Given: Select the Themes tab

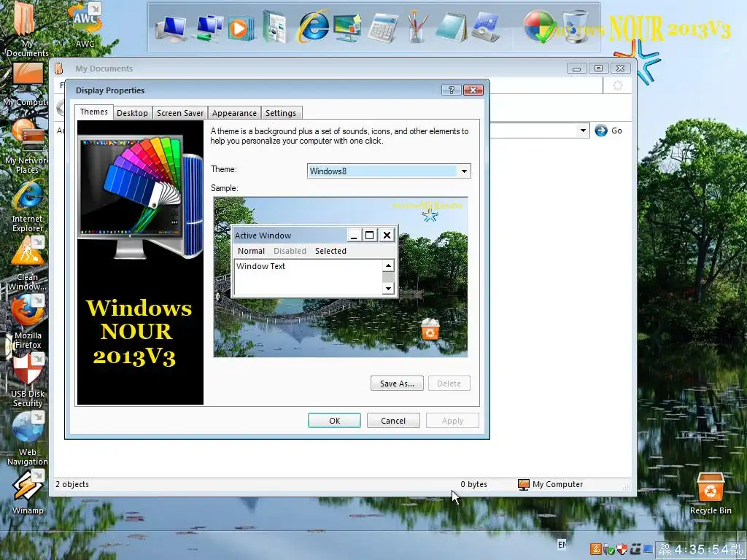Looking at the screenshot, I should pos(94,112).
